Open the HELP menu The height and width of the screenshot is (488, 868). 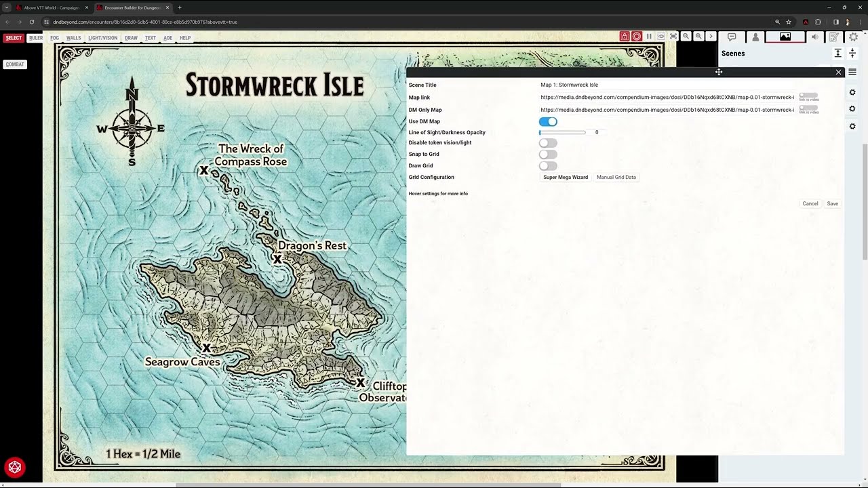click(185, 38)
